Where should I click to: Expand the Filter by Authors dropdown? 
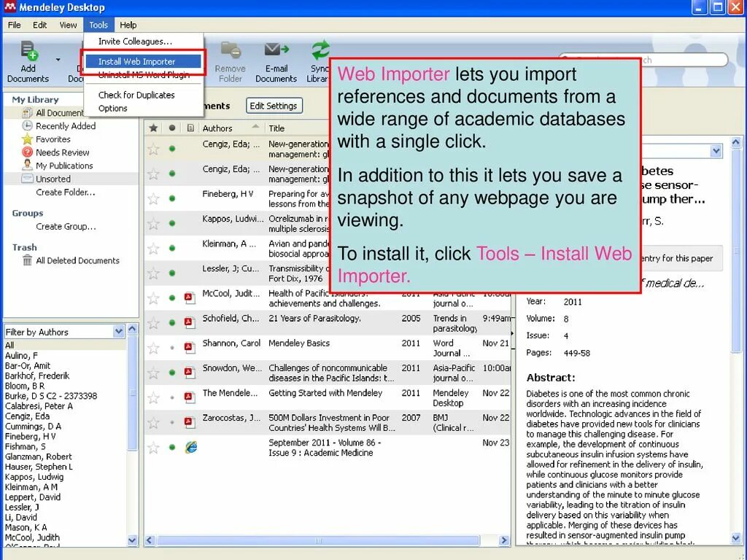tap(119, 332)
